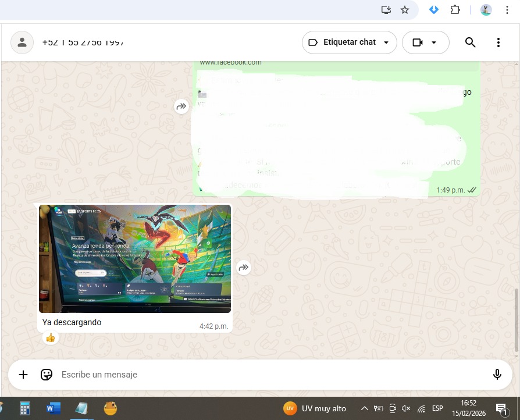The image size is (520, 420).
Task: Open the Wi-Fi network tray icon
Action: coord(421,409)
